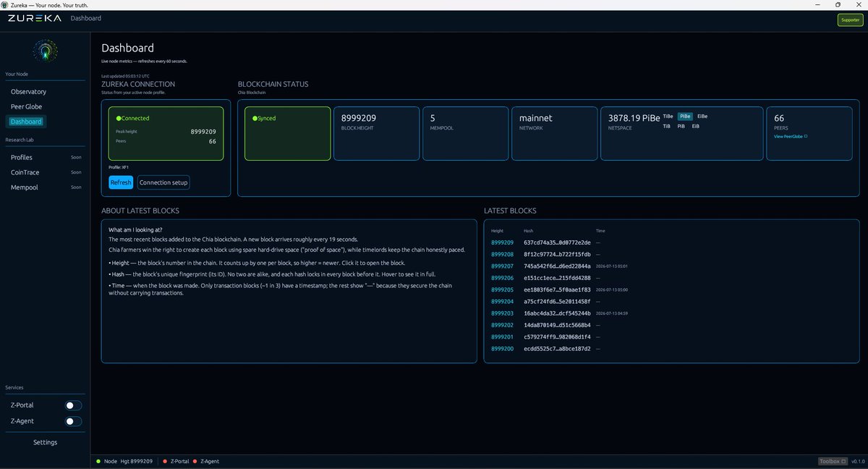Click hash ee1803f6e7…5f0aae1f83

557,290
